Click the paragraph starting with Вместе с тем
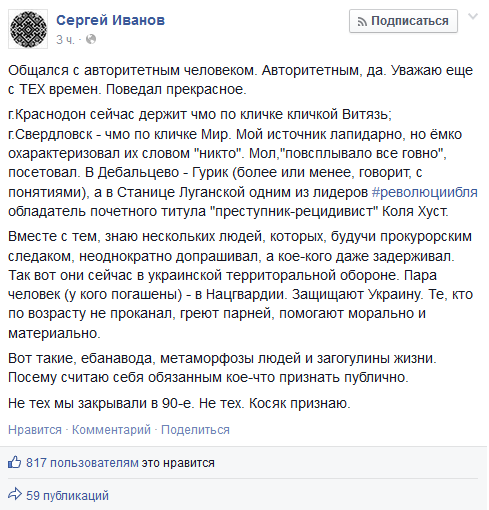The height and width of the screenshot is (510, 489). [x=241, y=284]
